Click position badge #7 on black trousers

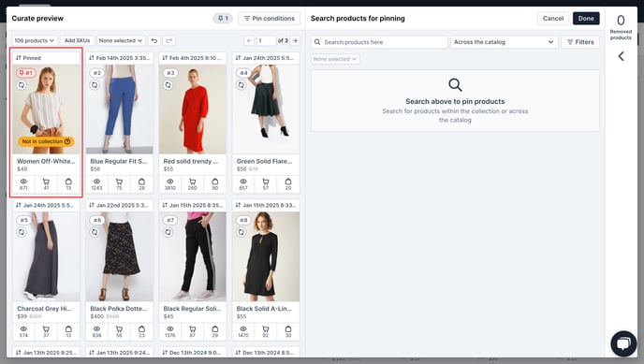coord(170,220)
